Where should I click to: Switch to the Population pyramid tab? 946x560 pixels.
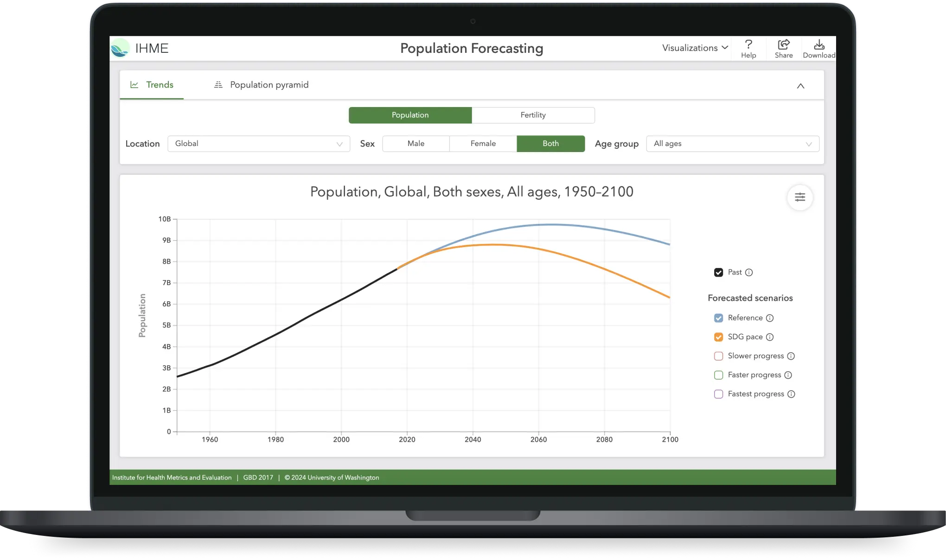tap(261, 85)
